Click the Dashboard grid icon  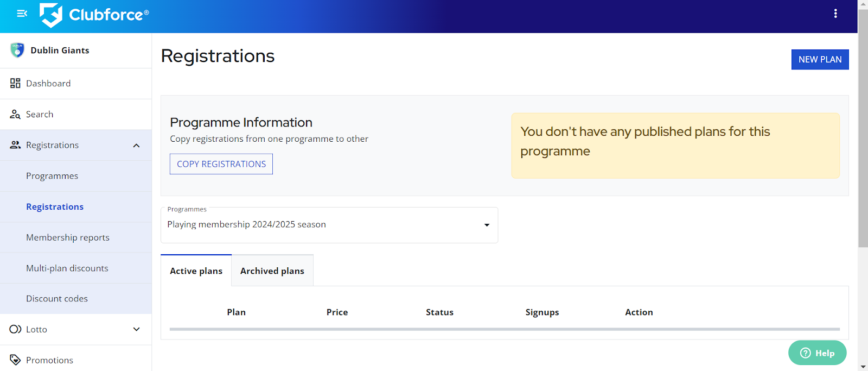(15, 83)
